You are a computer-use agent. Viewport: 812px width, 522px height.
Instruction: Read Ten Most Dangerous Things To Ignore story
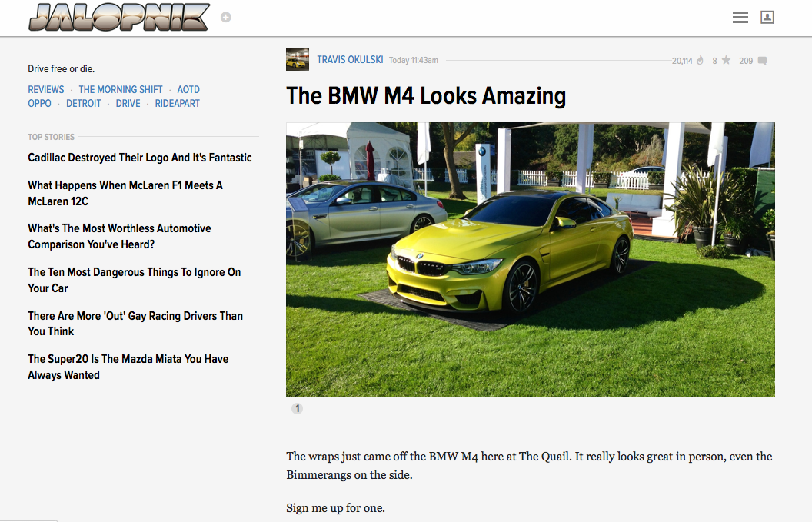[x=134, y=280]
